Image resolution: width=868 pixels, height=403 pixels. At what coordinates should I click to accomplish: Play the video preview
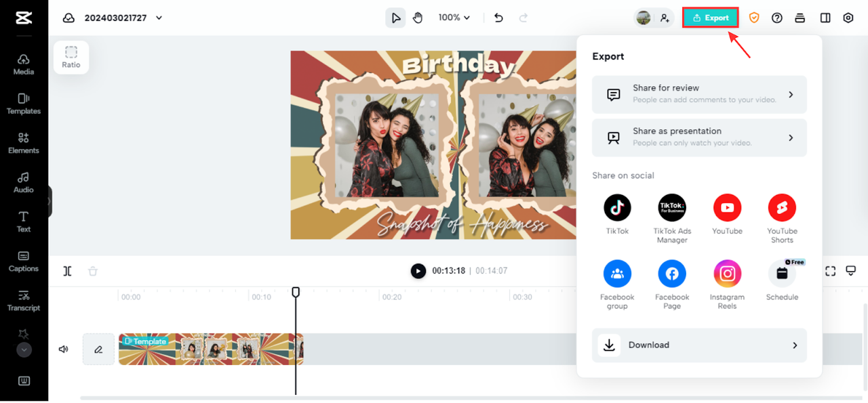pos(418,271)
